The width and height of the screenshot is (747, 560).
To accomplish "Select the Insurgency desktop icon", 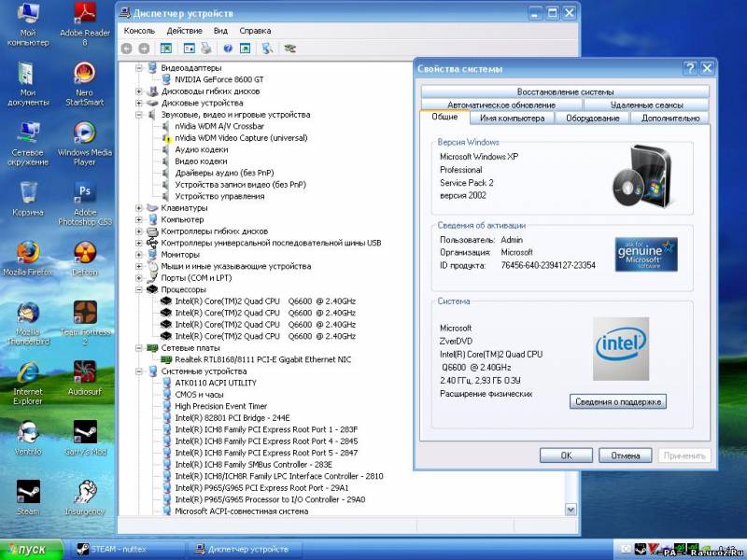I will [85, 499].
